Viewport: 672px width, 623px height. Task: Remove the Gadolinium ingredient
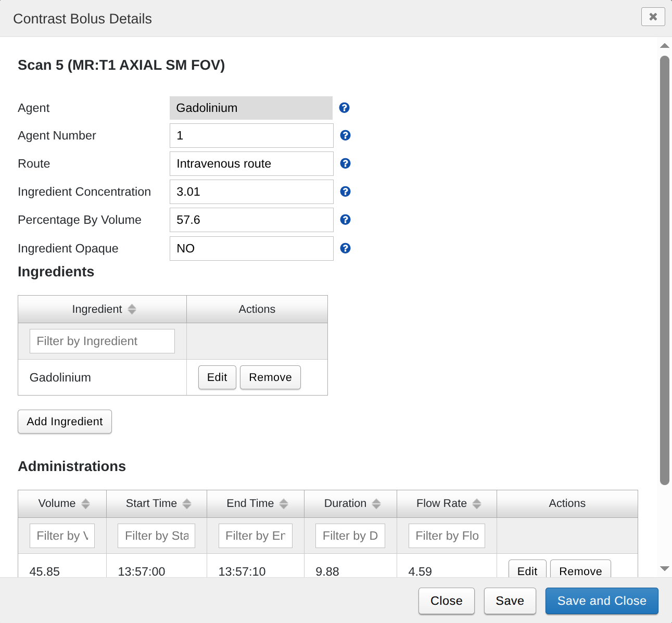[x=270, y=377]
